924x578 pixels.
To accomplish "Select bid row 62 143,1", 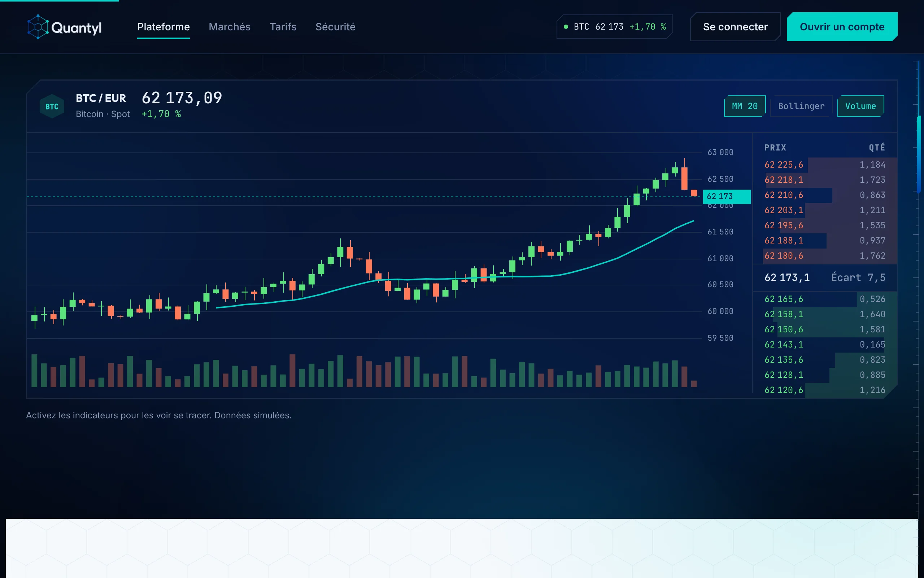I will click(x=825, y=345).
